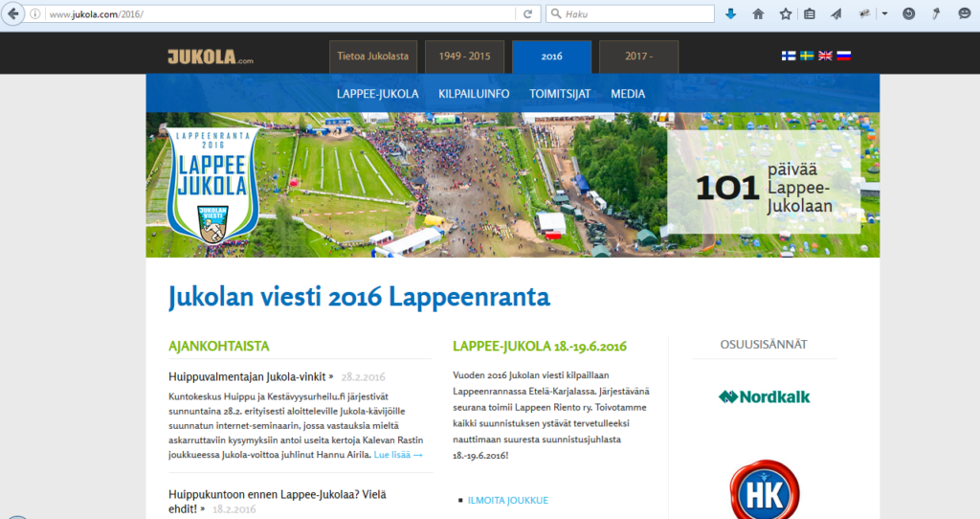This screenshot has width=980, height=519.
Task: Click the paper plane toolbar icon
Action: [x=836, y=13]
